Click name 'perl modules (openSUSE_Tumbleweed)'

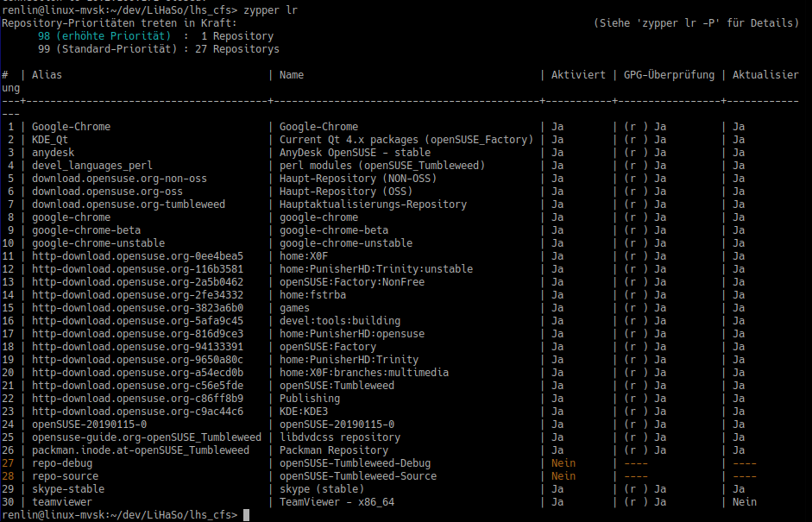point(382,165)
